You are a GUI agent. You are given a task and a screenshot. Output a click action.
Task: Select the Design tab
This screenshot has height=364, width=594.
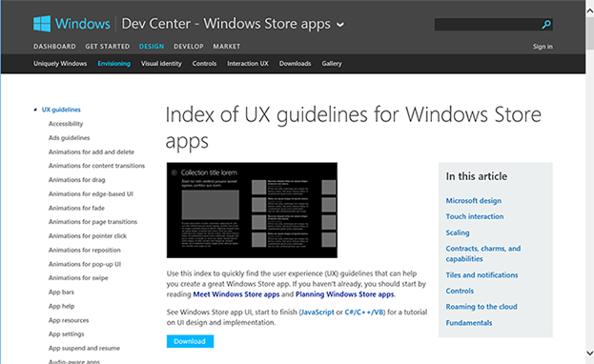tap(152, 46)
